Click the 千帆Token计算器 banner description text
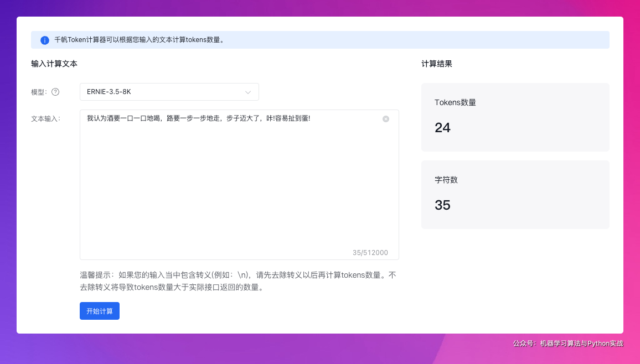Screen dimensions: 640x364 [x=140, y=40]
